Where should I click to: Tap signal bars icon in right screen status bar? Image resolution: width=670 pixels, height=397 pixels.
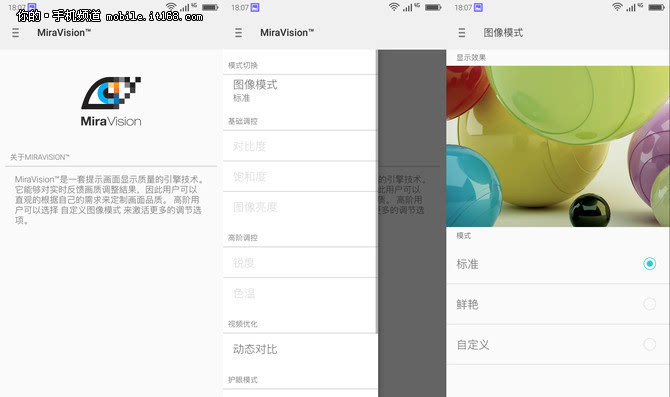click(x=631, y=7)
